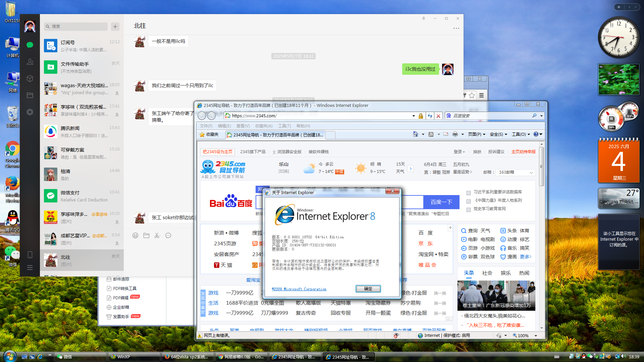
Task: Click the search magnifier in IE search box
Action: [534, 116]
